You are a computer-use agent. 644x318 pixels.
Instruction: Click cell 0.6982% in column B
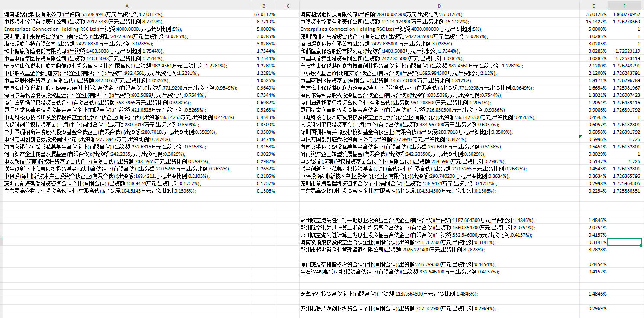[264, 103]
